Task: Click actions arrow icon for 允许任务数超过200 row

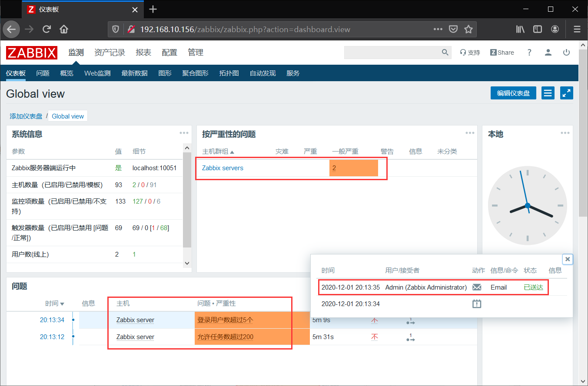Action: 410,337
